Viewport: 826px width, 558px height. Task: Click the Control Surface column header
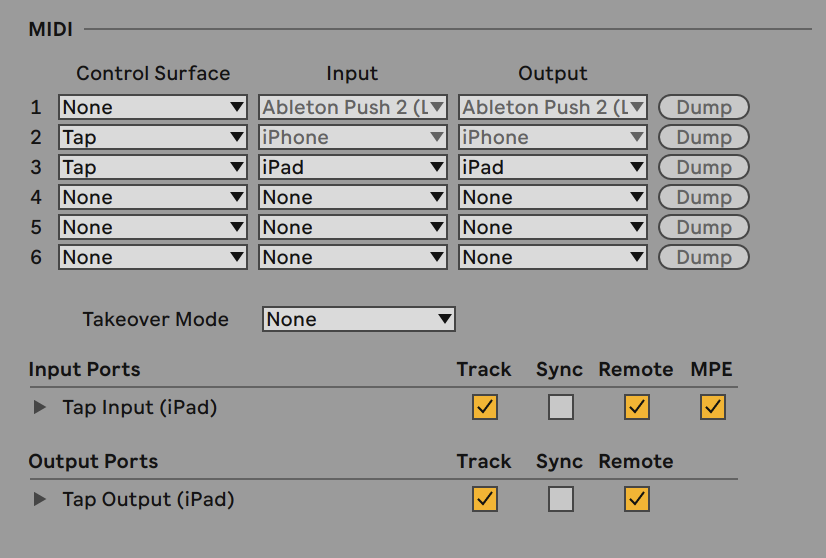click(x=153, y=73)
